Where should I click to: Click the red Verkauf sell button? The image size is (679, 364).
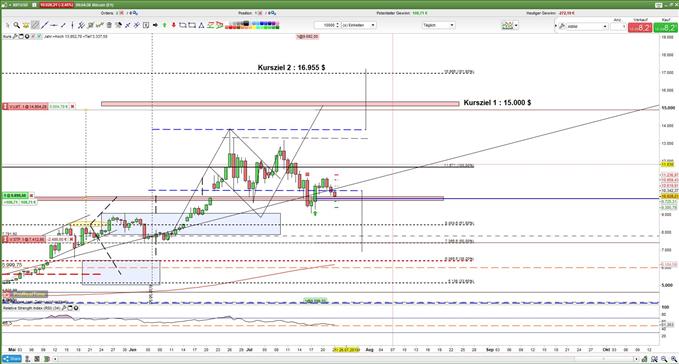pyautogui.click(x=640, y=27)
